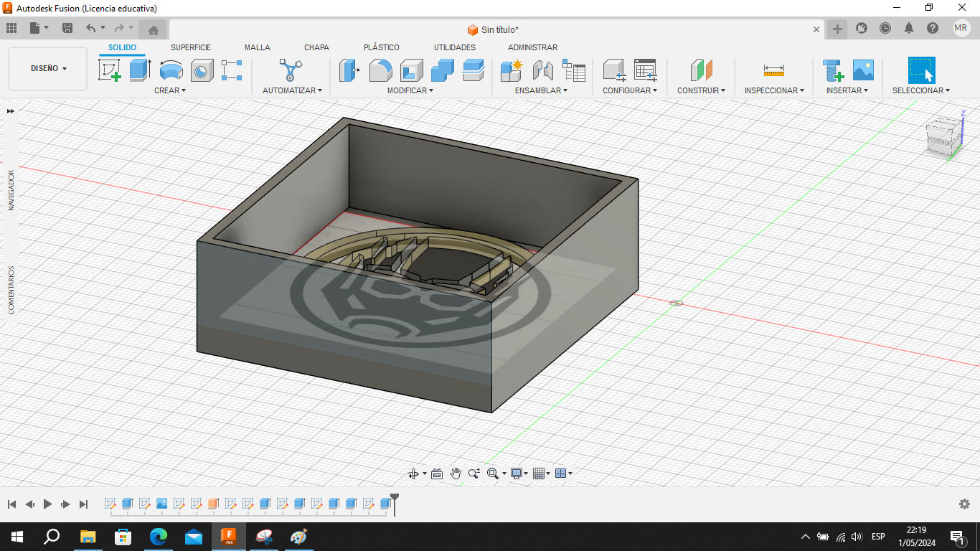Image resolution: width=980 pixels, height=551 pixels.
Task: Switch to the Superficie tab
Action: [x=191, y=47]
